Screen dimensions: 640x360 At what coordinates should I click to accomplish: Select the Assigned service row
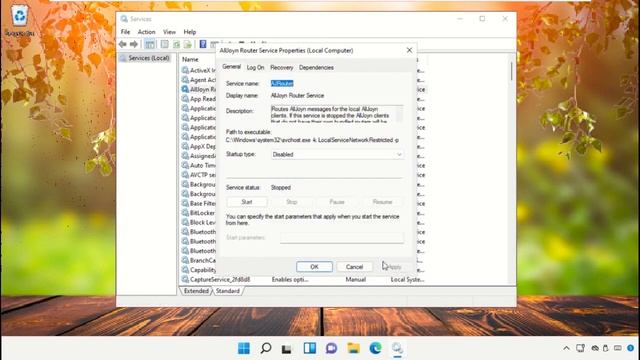point(199,156)
